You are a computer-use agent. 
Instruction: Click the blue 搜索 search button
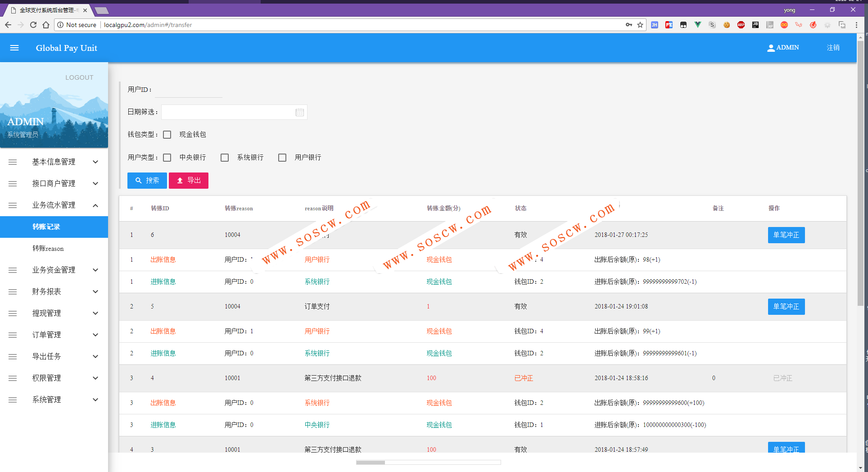147,181
